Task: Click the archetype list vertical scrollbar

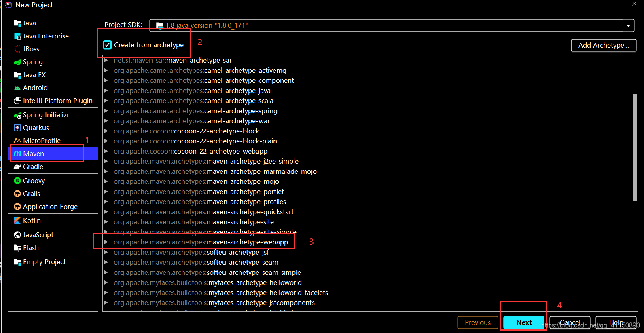Action: coord(635,148)
